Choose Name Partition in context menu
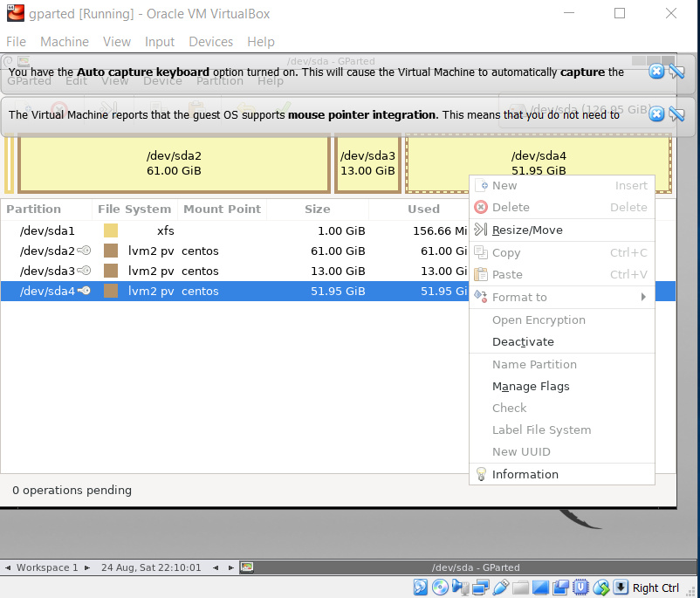 [x=561, y=364]
